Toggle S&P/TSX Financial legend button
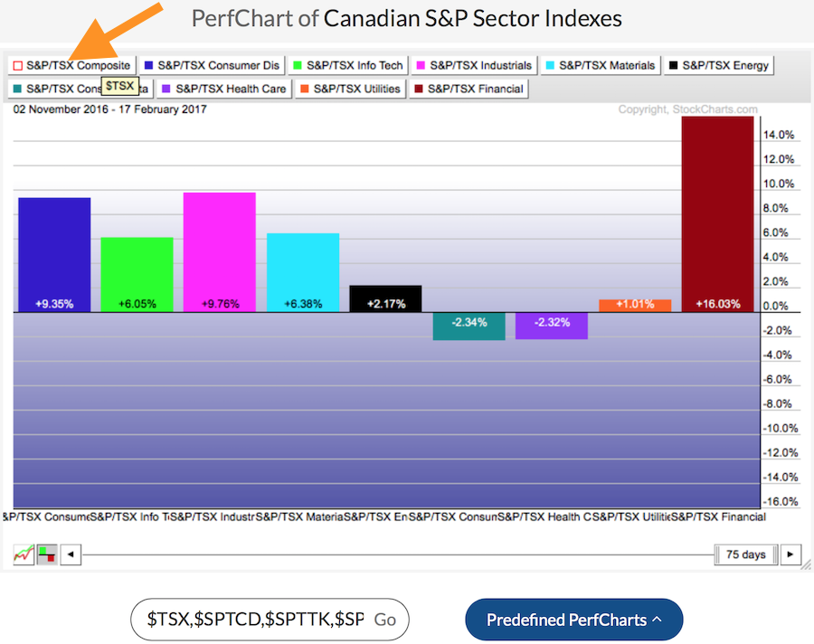The width and height of the screenshot is (814, 644). click(468, 89)
